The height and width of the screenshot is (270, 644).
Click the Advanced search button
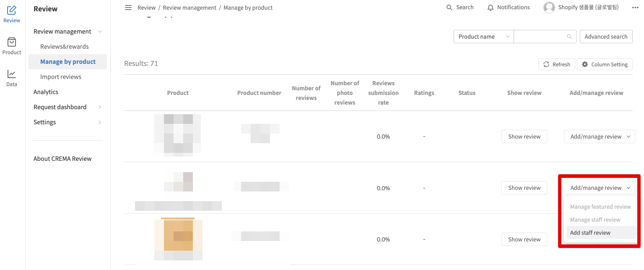(606, 37)
